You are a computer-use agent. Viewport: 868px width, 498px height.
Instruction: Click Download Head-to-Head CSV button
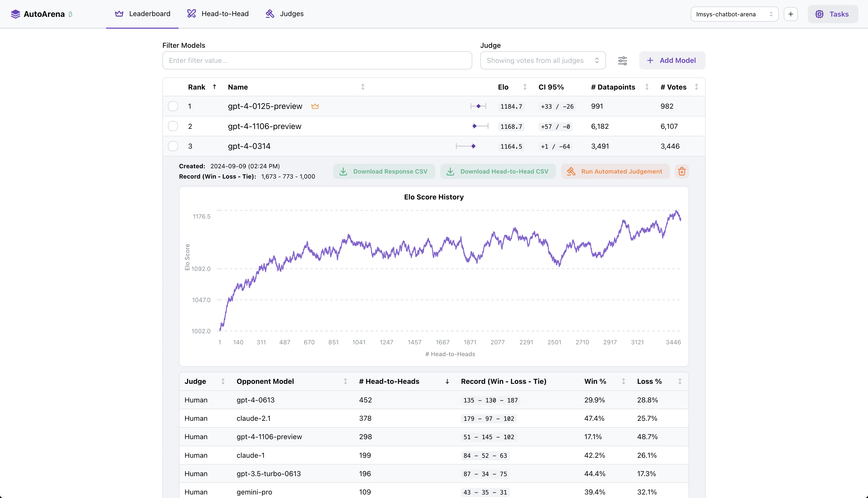point(498,171)
